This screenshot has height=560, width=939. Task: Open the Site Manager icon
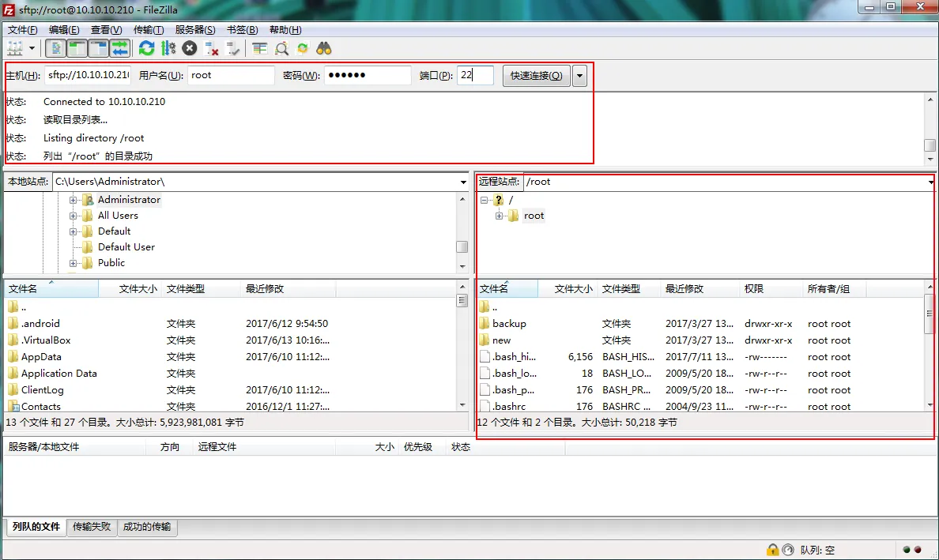point(15,48)
